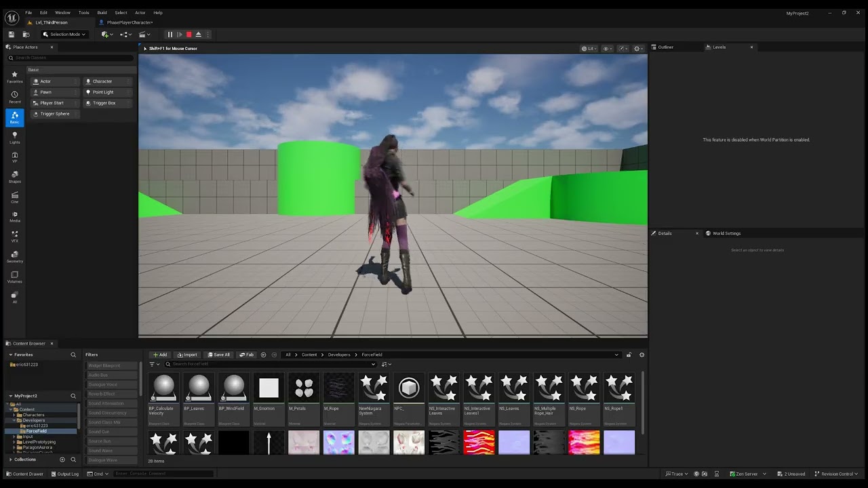The image size is (868, 488).
Task: Save the current level with the floppy icon
Action: coord(12,35)
